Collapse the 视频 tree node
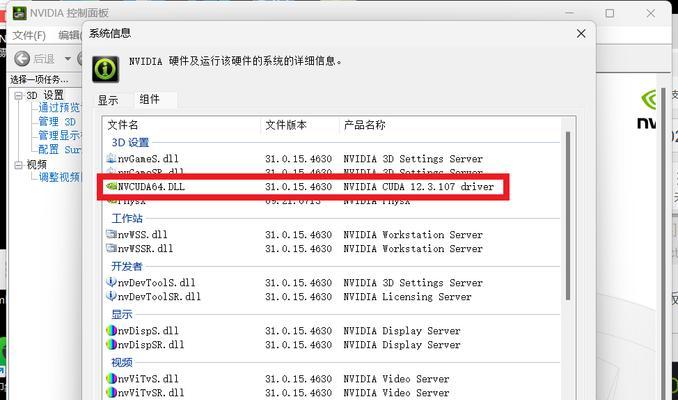This screenshot has width=678, height=400. pos(18,165)
